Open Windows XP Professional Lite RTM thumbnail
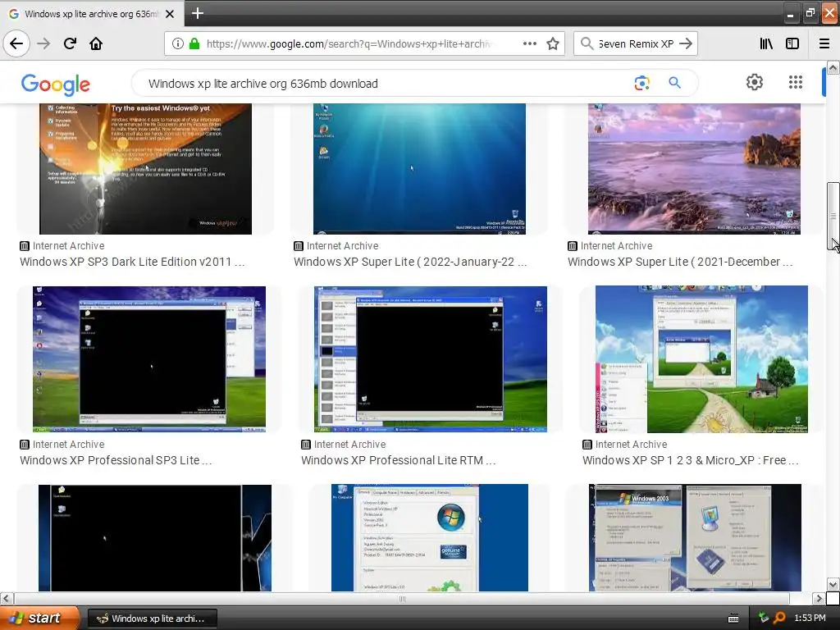The width and height of the screenshot is (840, 630). click(430, 359)
